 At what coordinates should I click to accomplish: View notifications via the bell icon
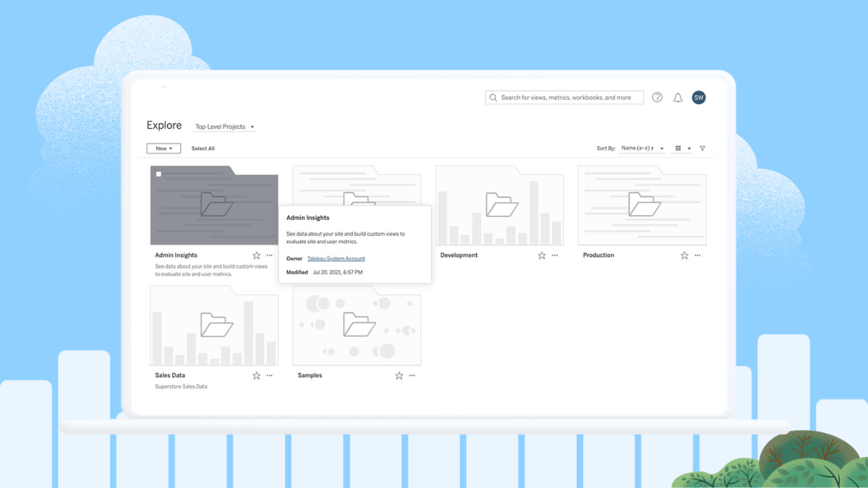[x=678, y=97]
